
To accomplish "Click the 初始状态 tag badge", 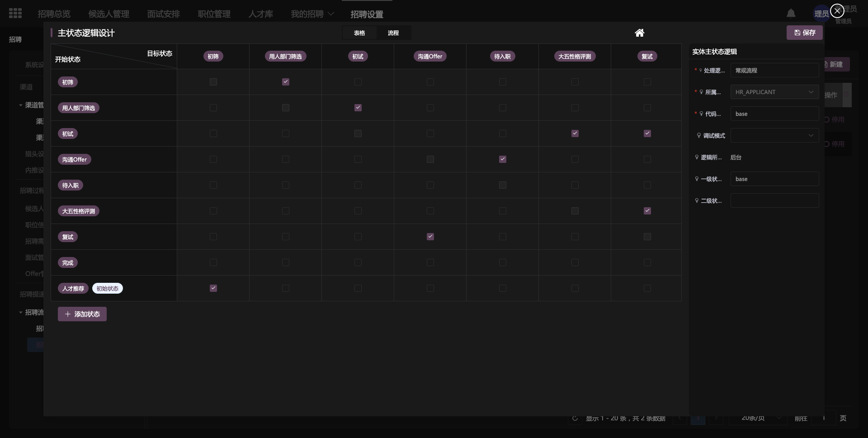I will (x=107, y=289).
